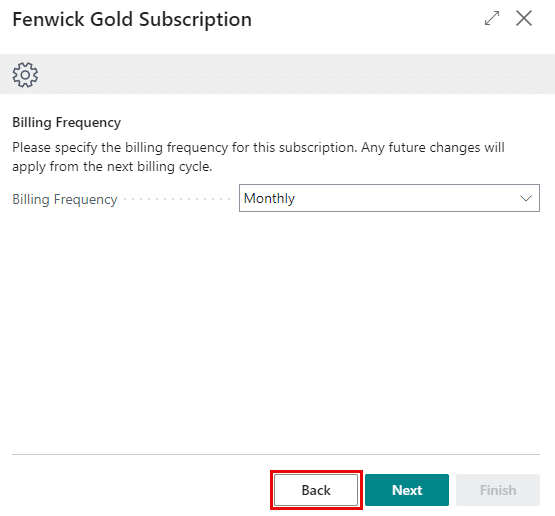Expand the dialog with the diagonal arrows icon
The width and height of the screenshot is (555, 516).
492,18
